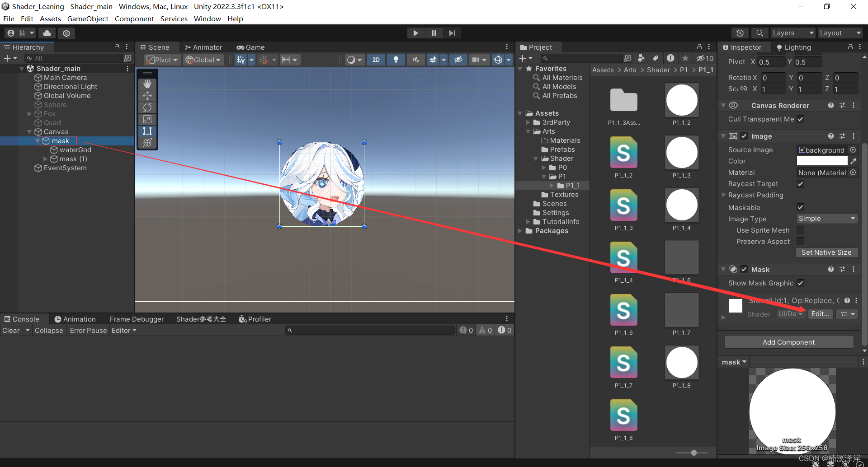Click the Add Component button

click(789, 342)
